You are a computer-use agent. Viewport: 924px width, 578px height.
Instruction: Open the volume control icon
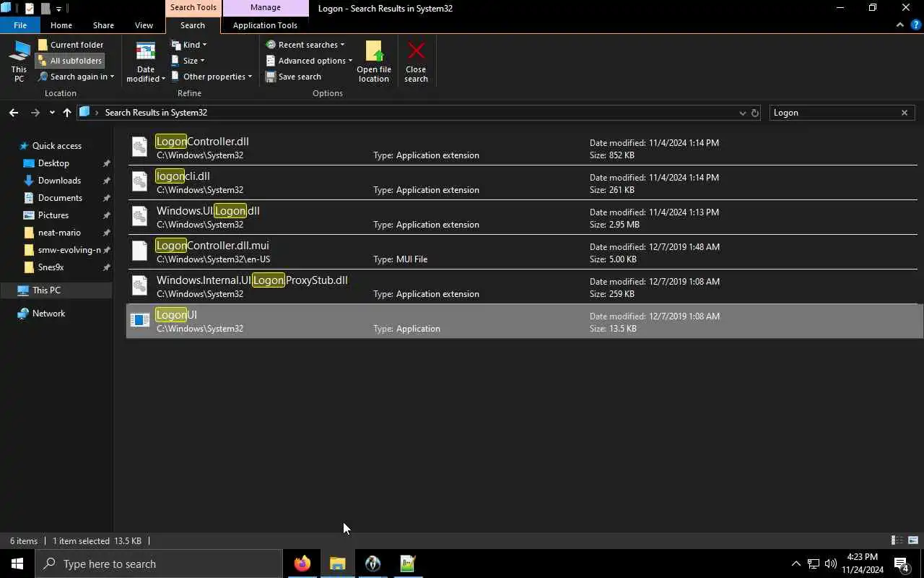coord(830,564)
